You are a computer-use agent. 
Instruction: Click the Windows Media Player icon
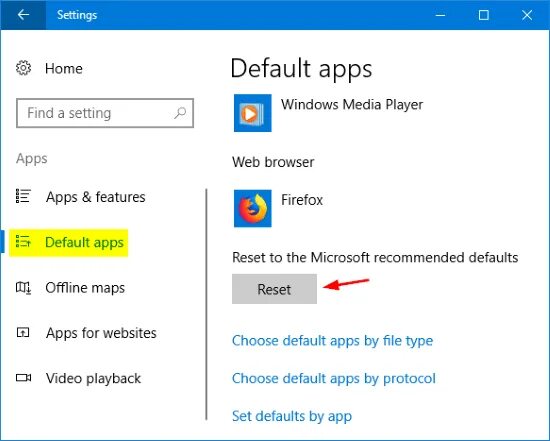(x=253, y=113)
